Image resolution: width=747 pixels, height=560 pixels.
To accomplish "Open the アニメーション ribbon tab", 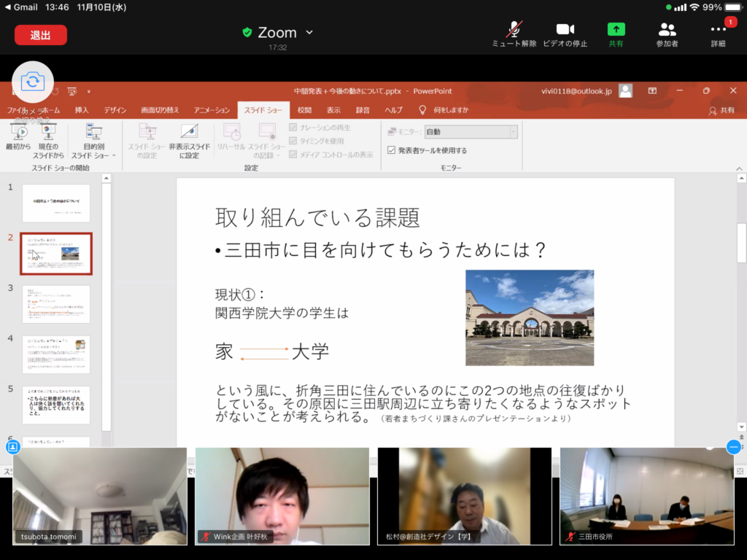I will 212,110.
